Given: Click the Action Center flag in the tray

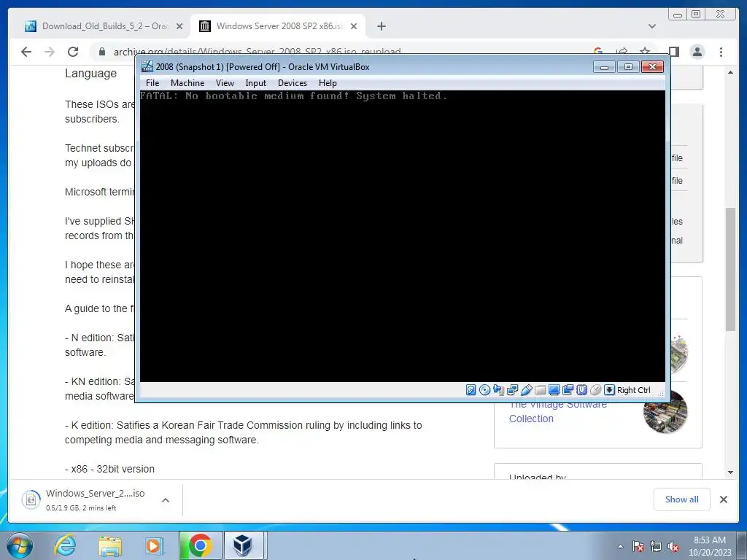Looking at the screenshot, I should tap(638, 547).
